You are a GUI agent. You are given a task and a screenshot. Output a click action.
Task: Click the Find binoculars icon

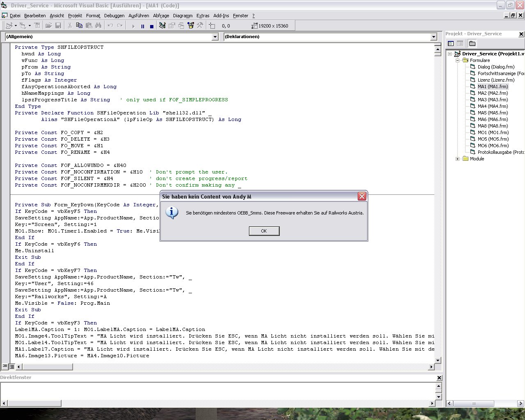(98, 26)
